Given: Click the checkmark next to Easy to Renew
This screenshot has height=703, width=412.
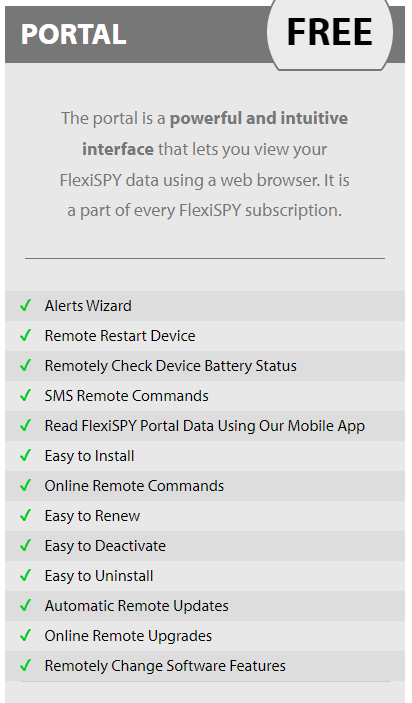Looking at the screenshot, I should coord(26,516).
